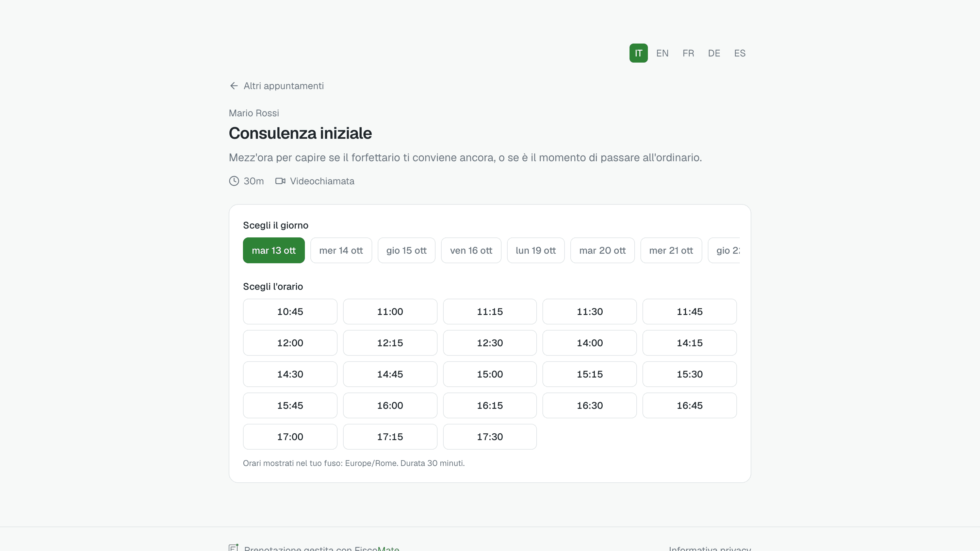The height and width of the screenshot is (551, 980).
Task: Click the Consulenza iniziale heading
Action: pyautogui.click(x=300, y=133)
